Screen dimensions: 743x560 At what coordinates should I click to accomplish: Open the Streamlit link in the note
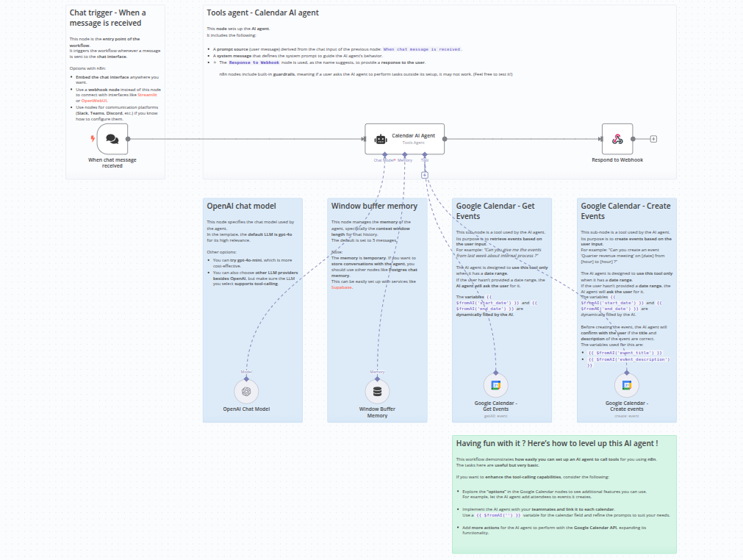(x=148, y=95)
